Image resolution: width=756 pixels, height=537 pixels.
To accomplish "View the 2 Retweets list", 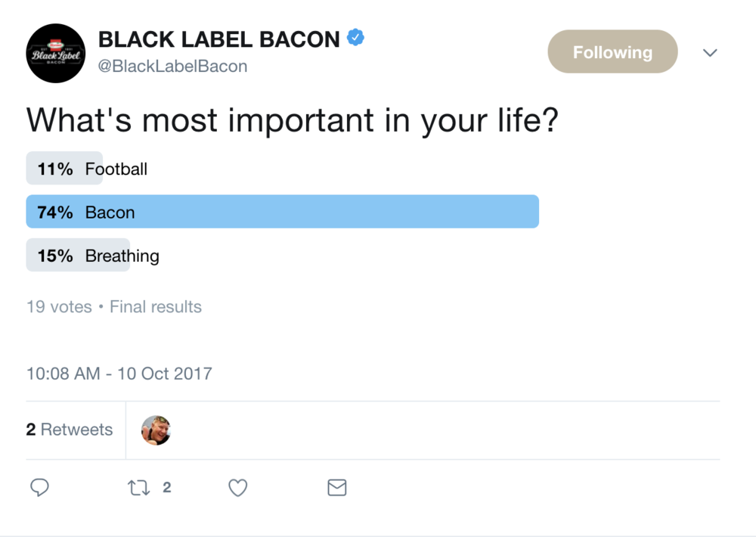I will (x=70, y=430).
